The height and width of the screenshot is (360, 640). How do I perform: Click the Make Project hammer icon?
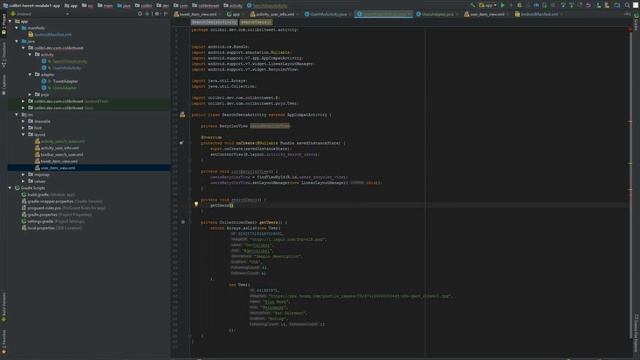pyautogui.click(x=473, y=5)
